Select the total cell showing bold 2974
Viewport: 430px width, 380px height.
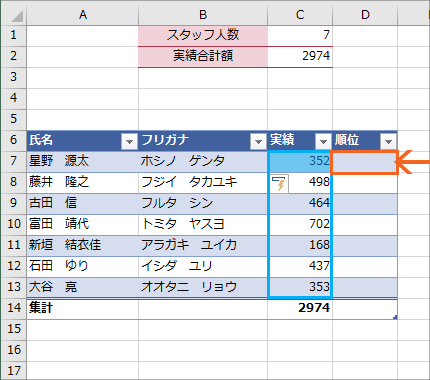pos(300,308)
